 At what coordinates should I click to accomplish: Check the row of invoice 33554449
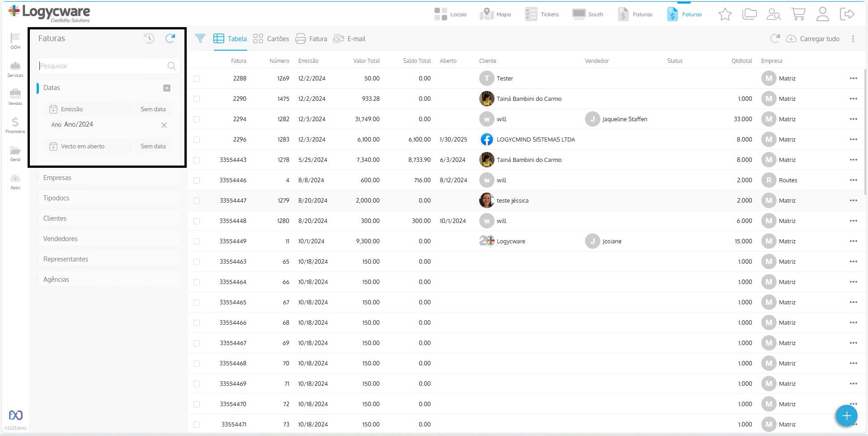(x=197, y=242)
